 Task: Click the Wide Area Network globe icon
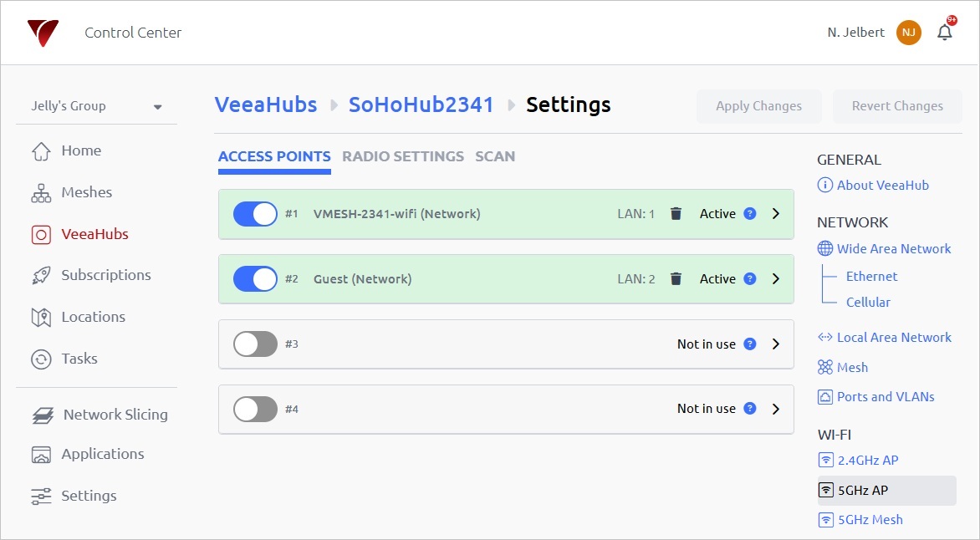[825, 249]
